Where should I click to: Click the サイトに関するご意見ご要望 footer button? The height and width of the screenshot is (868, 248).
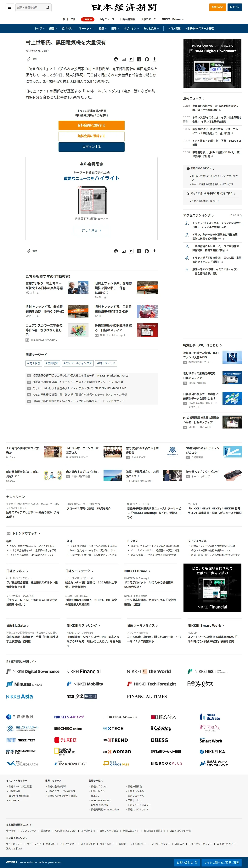click(222, 862)
